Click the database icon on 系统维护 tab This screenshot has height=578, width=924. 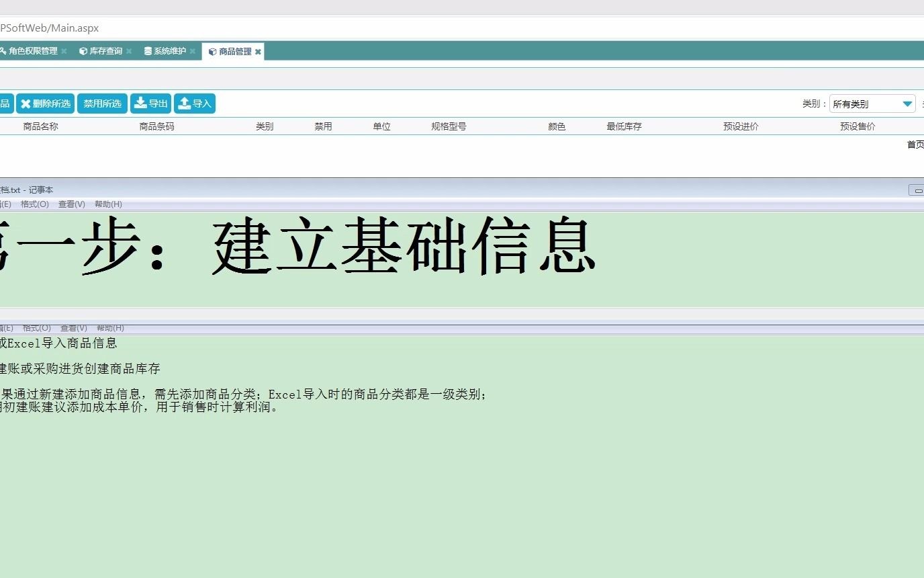click(x=148, y=51)
